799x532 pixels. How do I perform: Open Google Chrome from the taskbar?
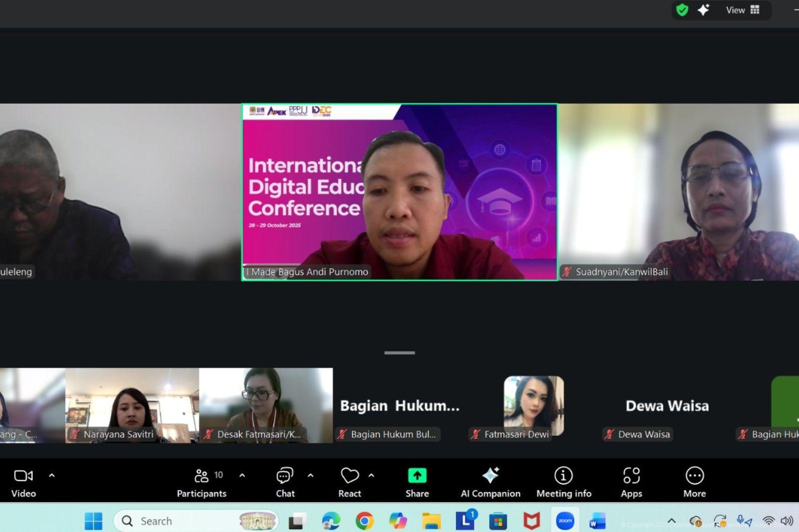coord(365,521)
